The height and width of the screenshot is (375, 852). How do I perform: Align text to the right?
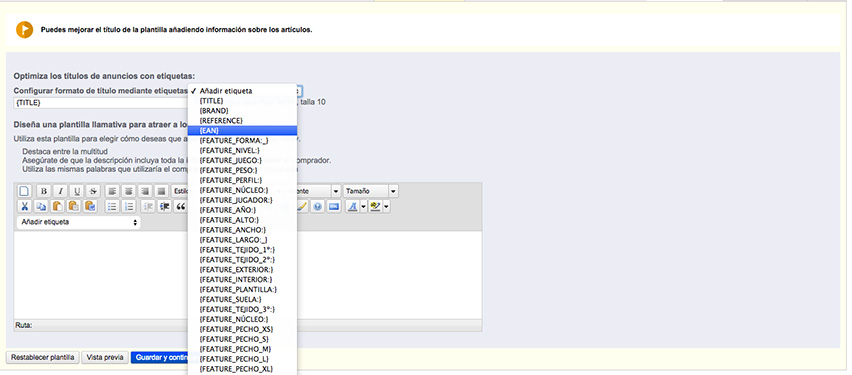(145, 191)
